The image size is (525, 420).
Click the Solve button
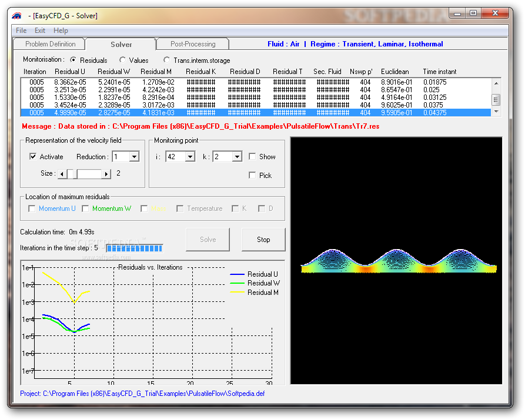click(x=208, y=239)
